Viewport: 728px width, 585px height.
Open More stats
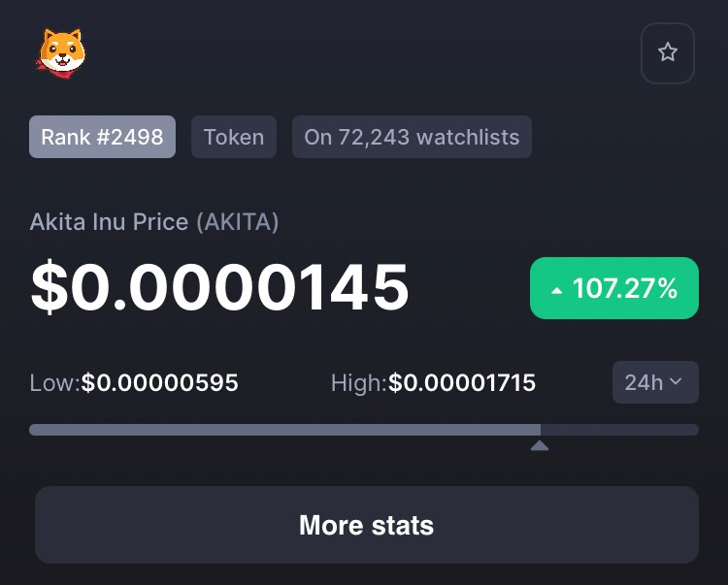click(367, 525)
